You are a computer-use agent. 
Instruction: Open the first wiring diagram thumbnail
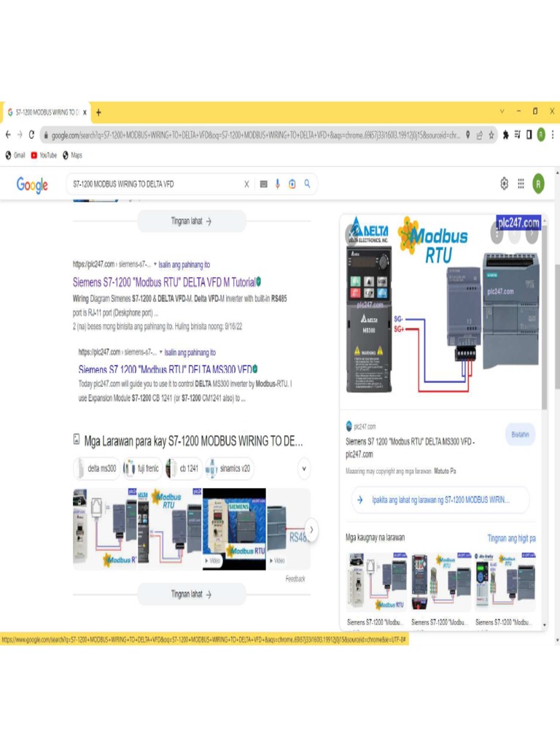(x=105, y=529)
